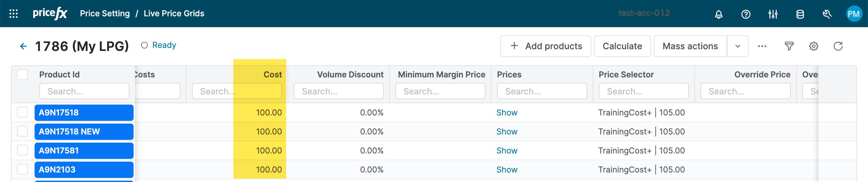This screenshot has height=182, width=868.
Task: Click the back arrow beside 1786
Action: 23,46
